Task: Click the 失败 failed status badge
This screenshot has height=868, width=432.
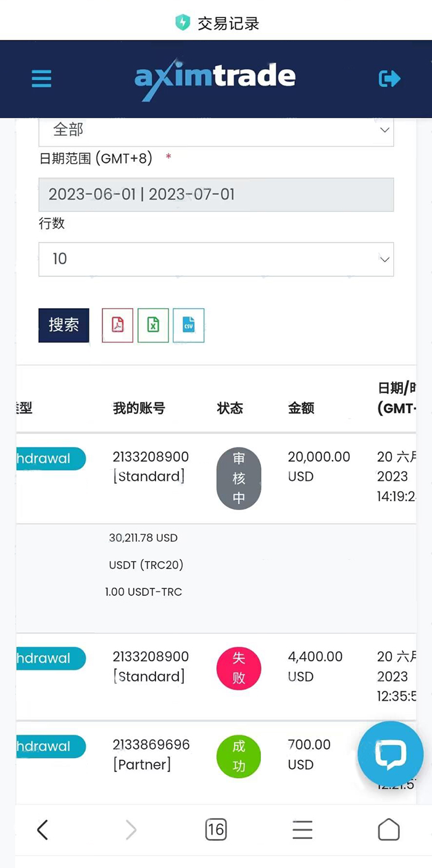Action: pyautogui.click(x=239, y=669)
